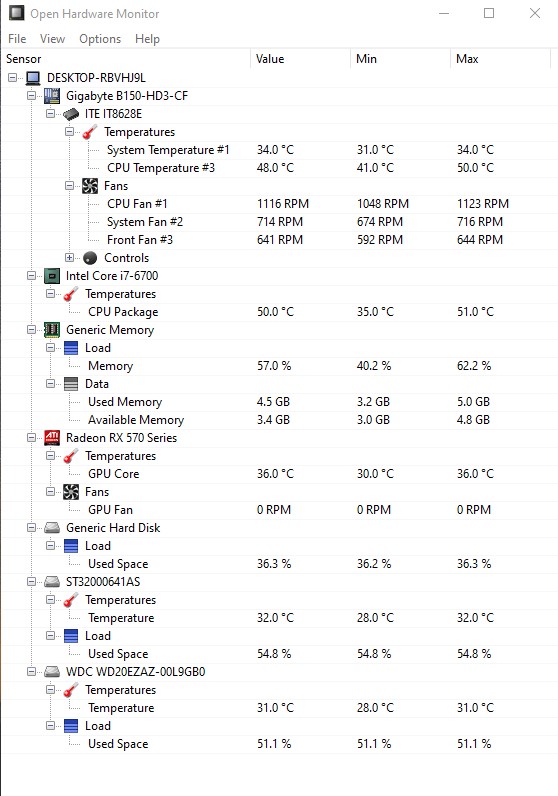Select the GPU Fan row
Screen dimensions: 558x796
[x=277, y=510]
